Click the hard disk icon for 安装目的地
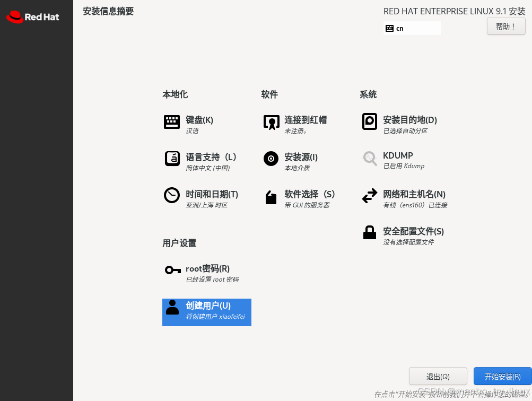This screenshot has width=532, height=401. coord(370,121)
